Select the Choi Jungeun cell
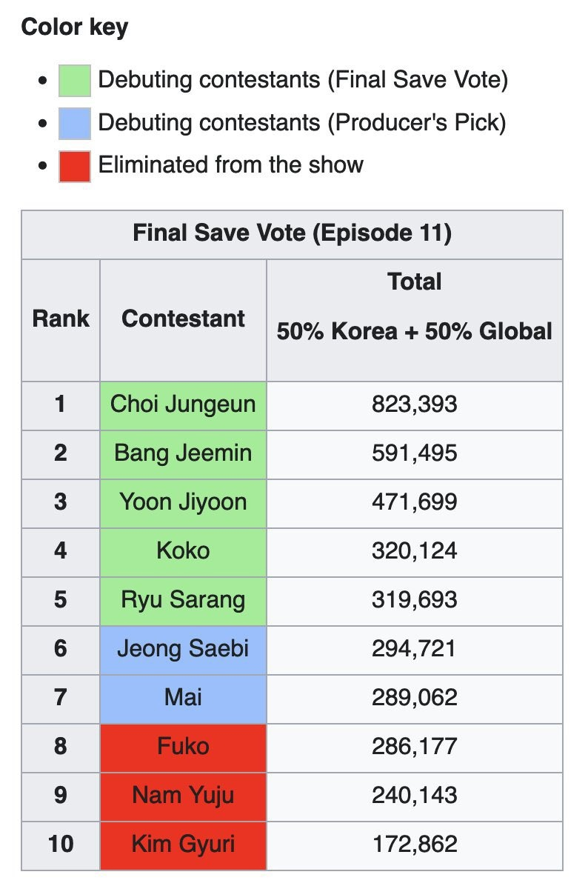Screen dimensions: 588x886 pyautogui.click(x=183, y=404)
